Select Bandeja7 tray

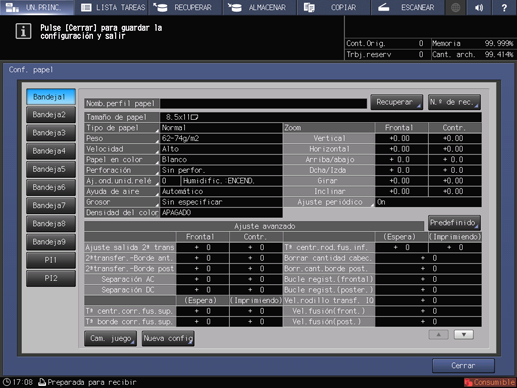click(51, 205)
